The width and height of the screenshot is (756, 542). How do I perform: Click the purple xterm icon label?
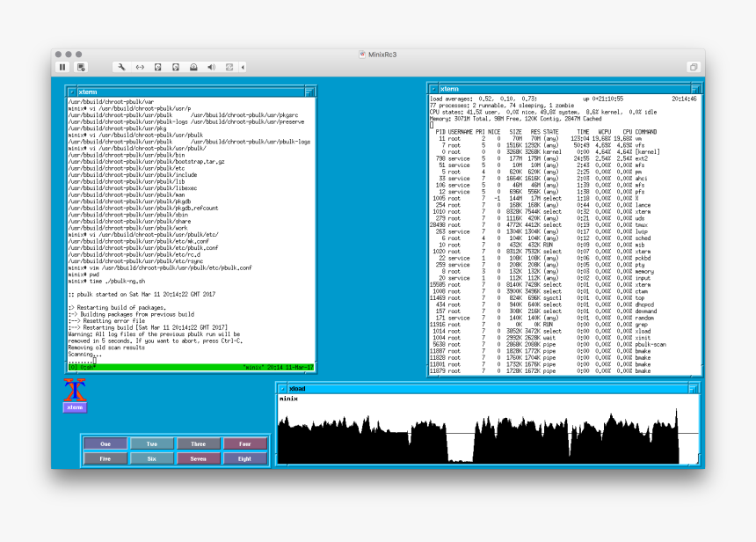pos(75,407)
